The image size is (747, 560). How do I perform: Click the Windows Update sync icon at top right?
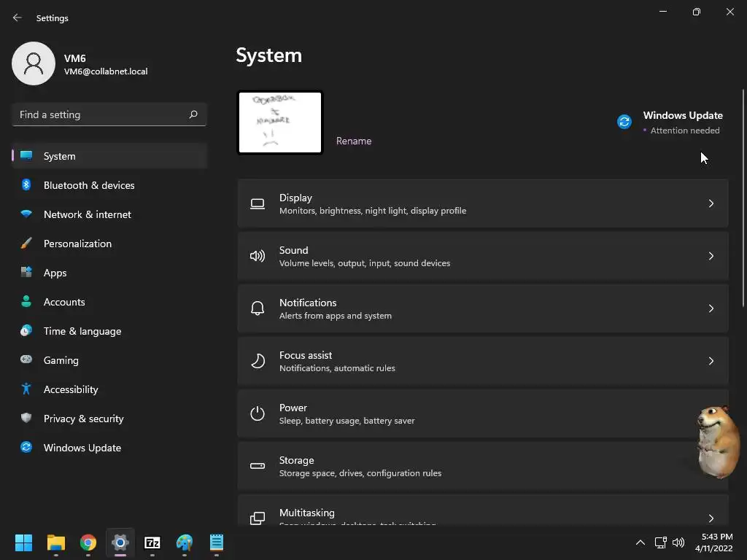click(624, 122)
